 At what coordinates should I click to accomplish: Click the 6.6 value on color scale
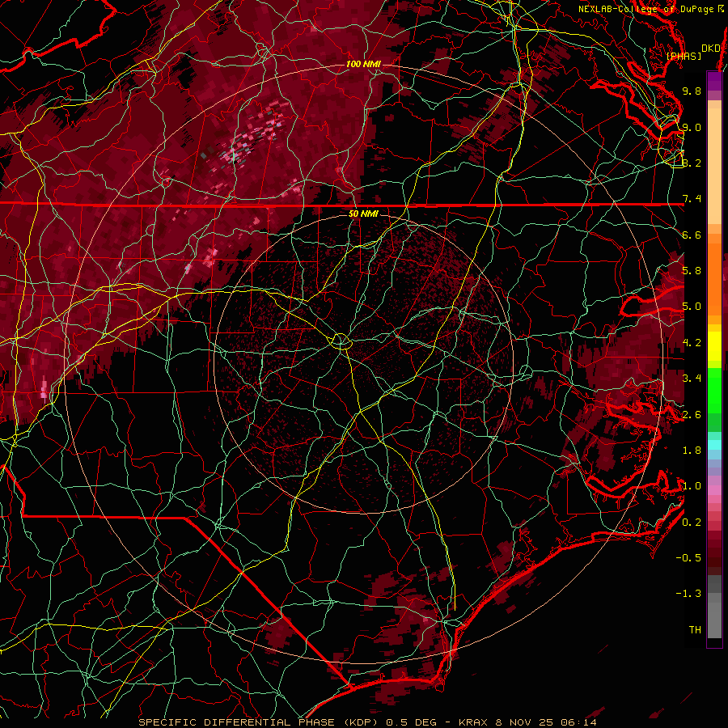click(x=692, y=235)
